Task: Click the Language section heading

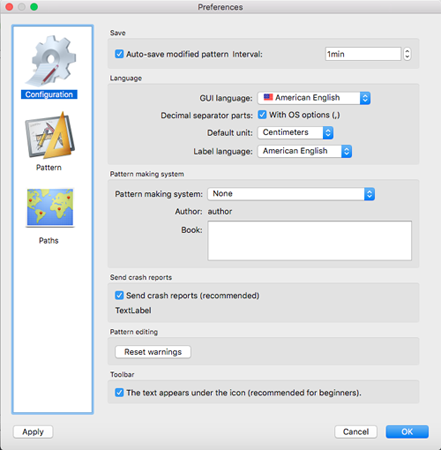Action: (126, 78)
